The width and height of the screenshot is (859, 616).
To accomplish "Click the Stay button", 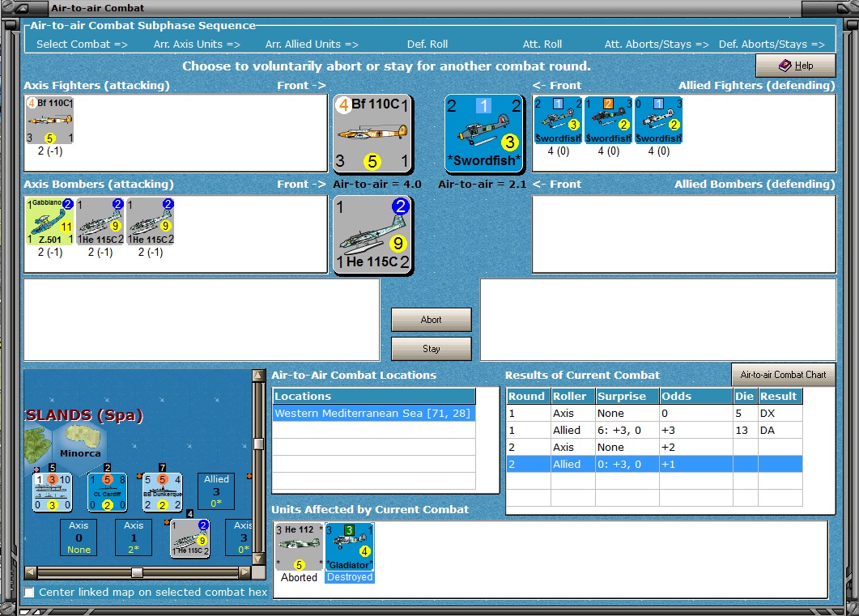I will tap(432, 348).
